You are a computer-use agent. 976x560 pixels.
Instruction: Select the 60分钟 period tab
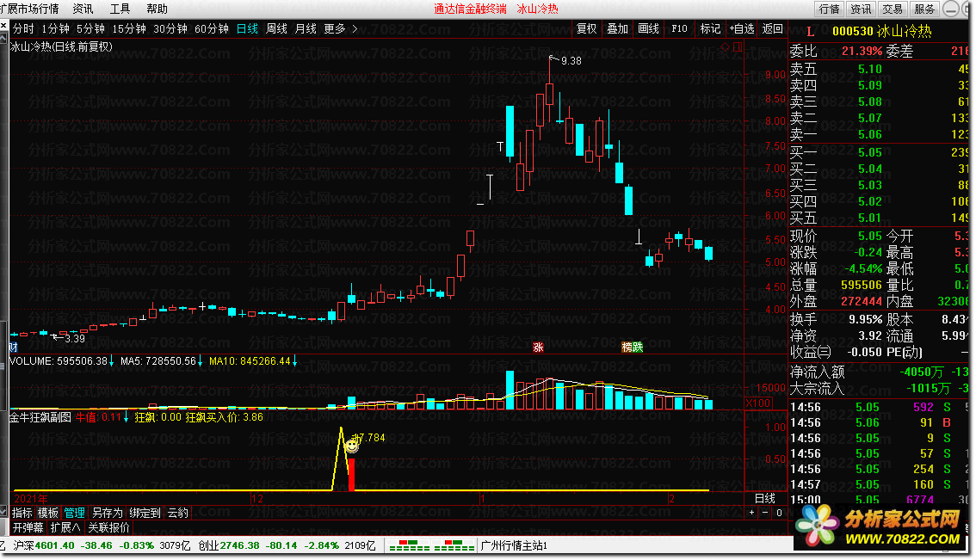pos(212,28)
